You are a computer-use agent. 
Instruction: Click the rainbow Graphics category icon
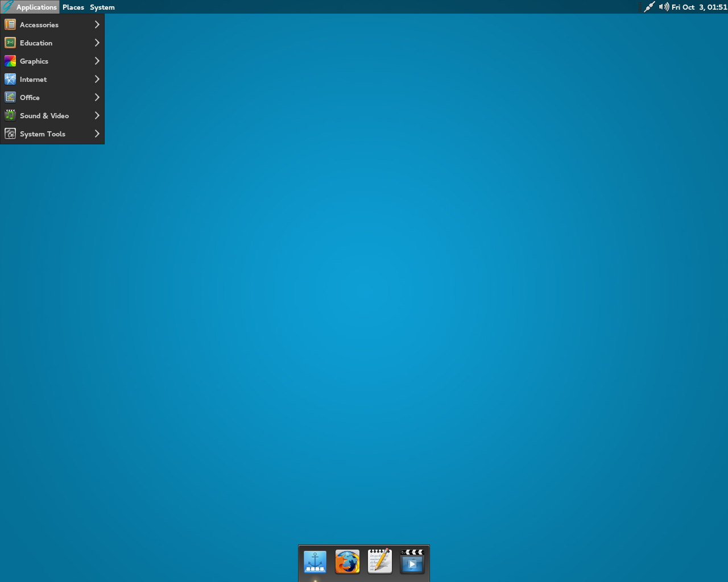click(10, 61)
